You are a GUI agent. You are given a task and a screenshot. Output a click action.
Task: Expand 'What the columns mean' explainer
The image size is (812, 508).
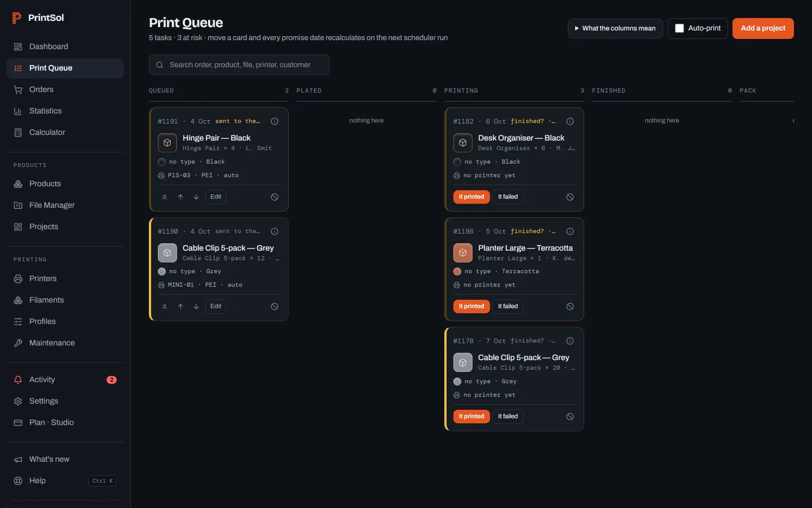(x=615, y=28)
